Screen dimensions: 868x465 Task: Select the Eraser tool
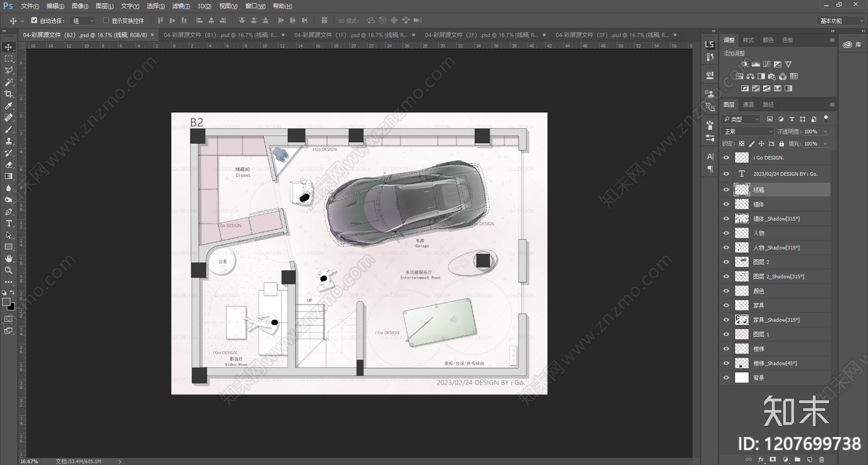click(x=9, y=164)
